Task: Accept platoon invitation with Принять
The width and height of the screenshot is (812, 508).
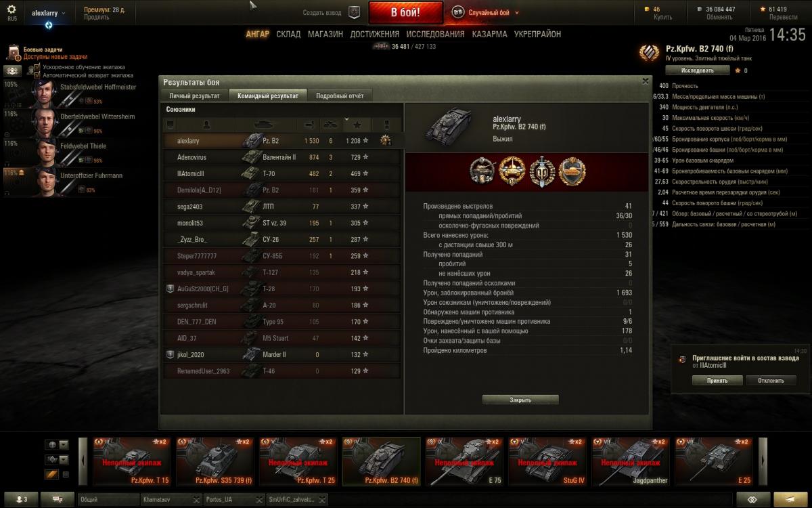Action: coord(717,381)
